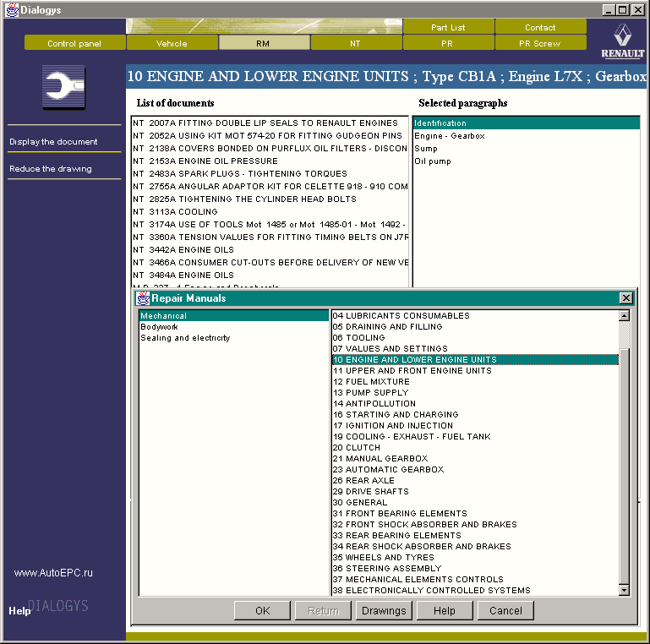
Task: Open the Part List tab
Action: [448, 27]
